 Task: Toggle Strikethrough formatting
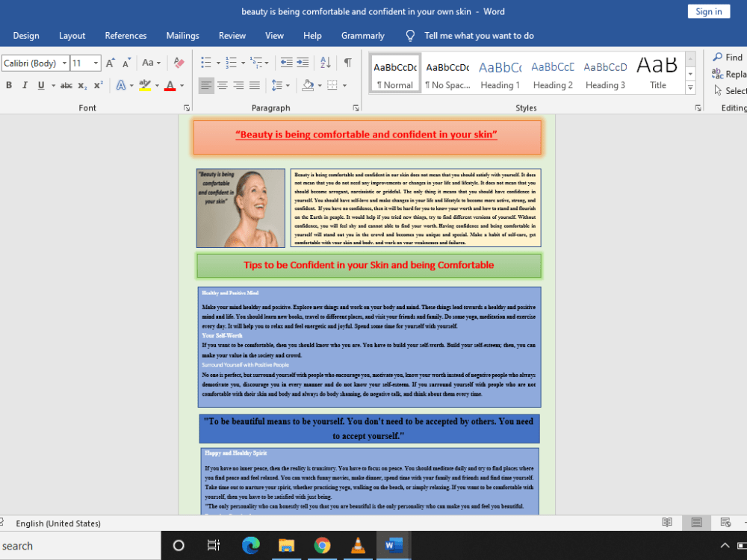point(66,85)
